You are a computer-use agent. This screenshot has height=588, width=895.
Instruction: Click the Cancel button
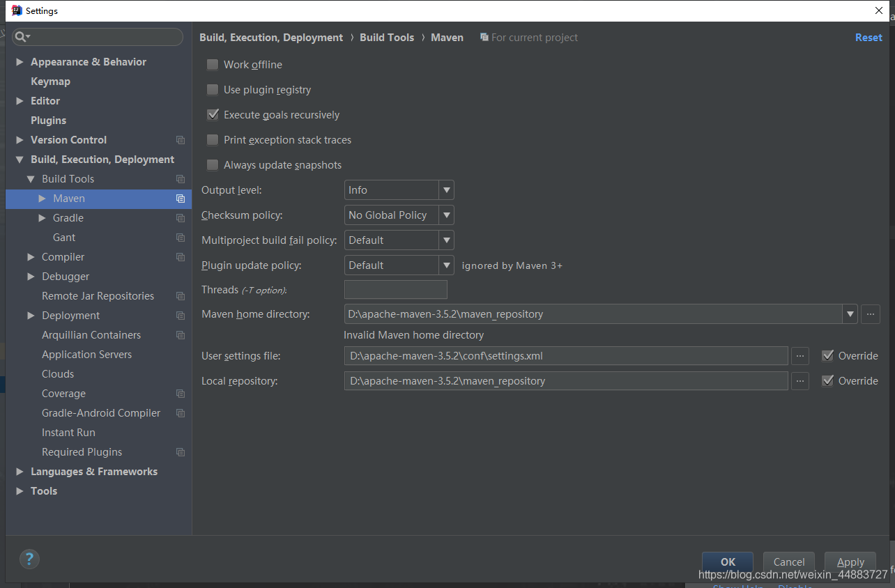pos(789,562)
